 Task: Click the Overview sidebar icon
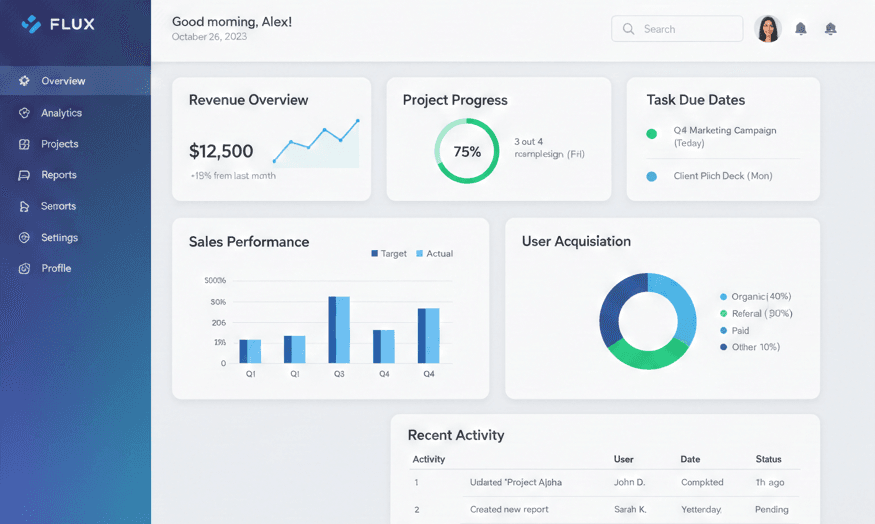(x=24, y=81)
